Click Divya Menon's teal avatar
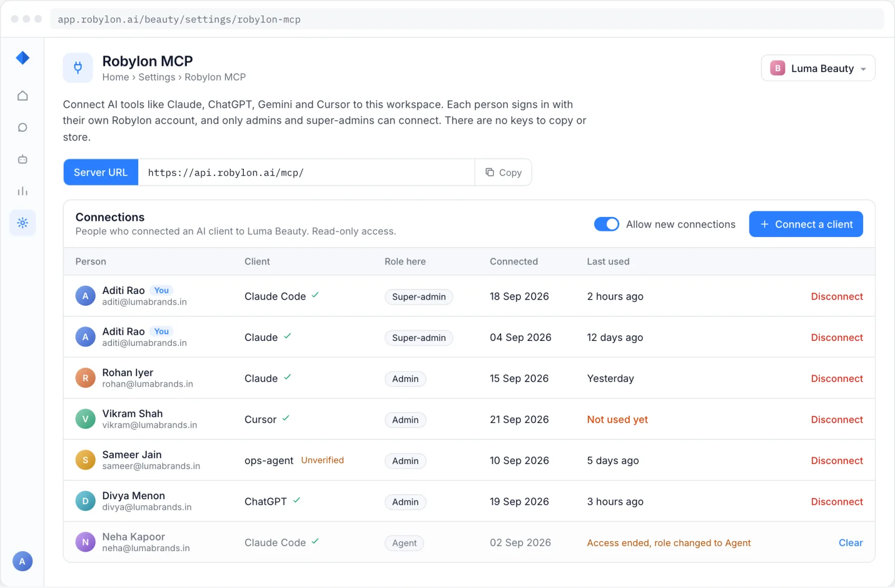This screenshot has height=588, width=895. coord(86,501)
